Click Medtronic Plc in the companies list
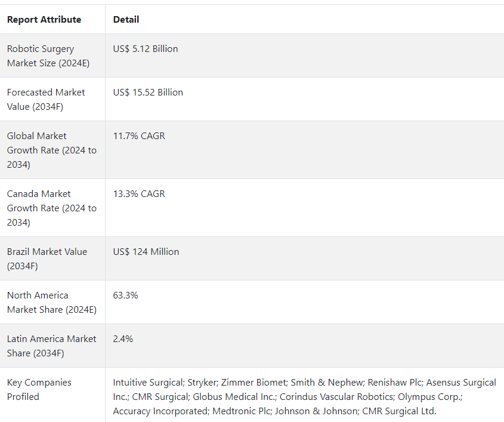 [x=242, y=411]
